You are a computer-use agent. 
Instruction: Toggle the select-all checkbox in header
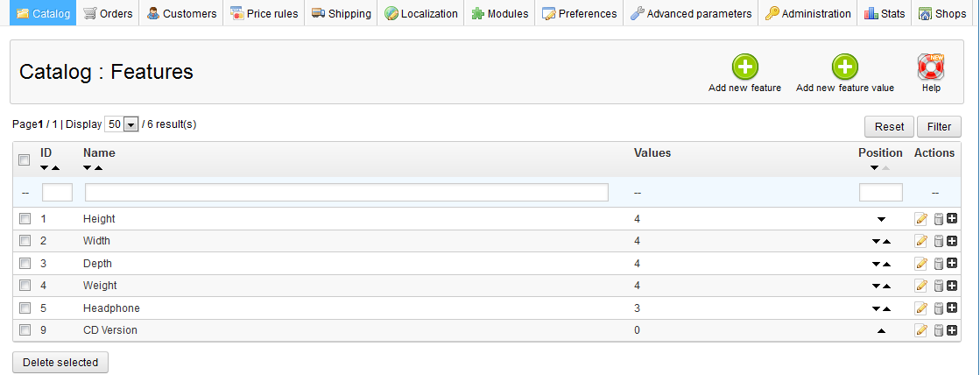click(25, 159)
